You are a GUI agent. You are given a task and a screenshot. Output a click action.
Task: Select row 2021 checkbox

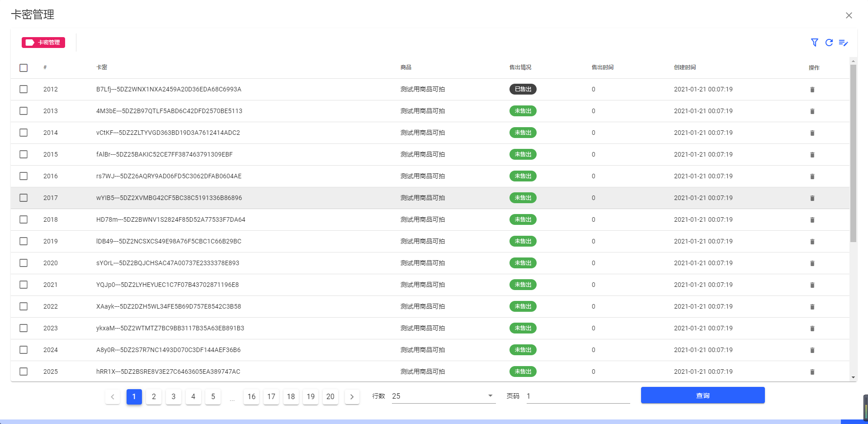(x=24, y=285)
